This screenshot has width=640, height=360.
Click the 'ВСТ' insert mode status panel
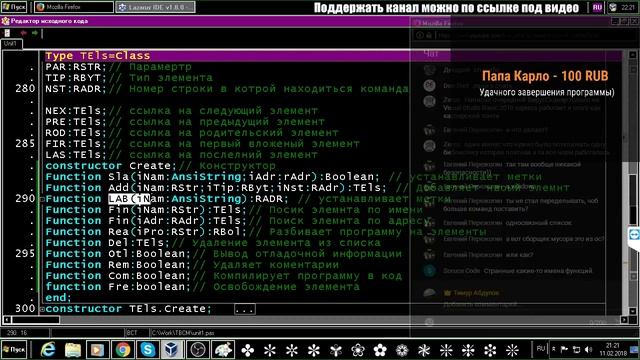coord(132,333)
